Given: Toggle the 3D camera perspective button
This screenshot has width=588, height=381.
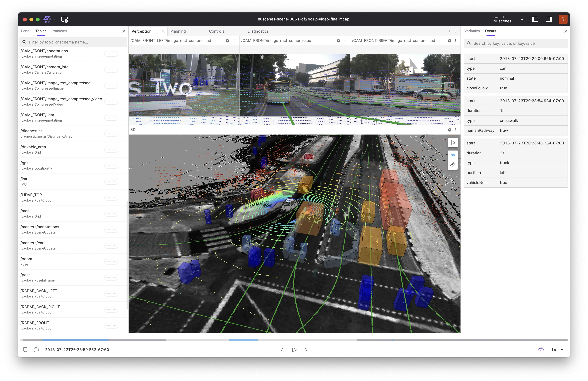Looking at the screenshot, I should pos(453,155).
